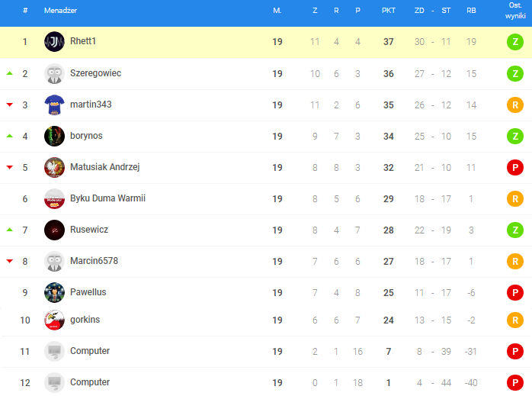532x396 pixels.
Task: Click gorkins avatar icon
Action: (x=54, y=320)
